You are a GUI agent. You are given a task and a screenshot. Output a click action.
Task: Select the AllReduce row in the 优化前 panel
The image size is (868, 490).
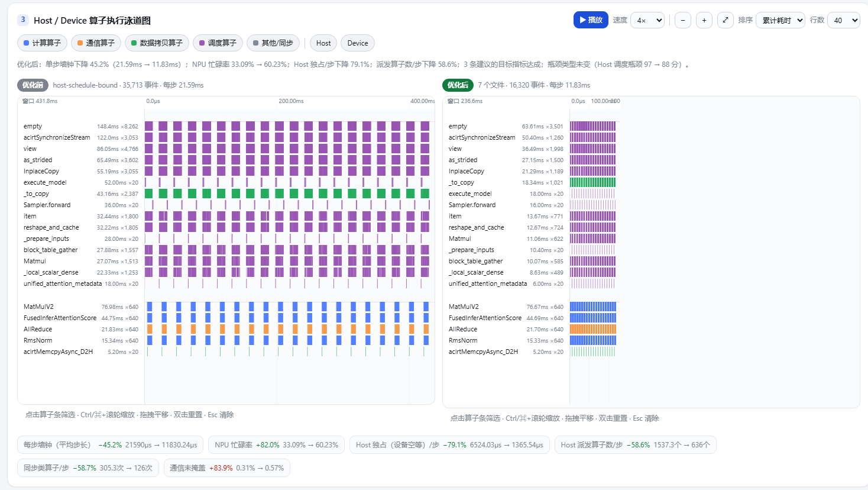(x=226, y=329)
